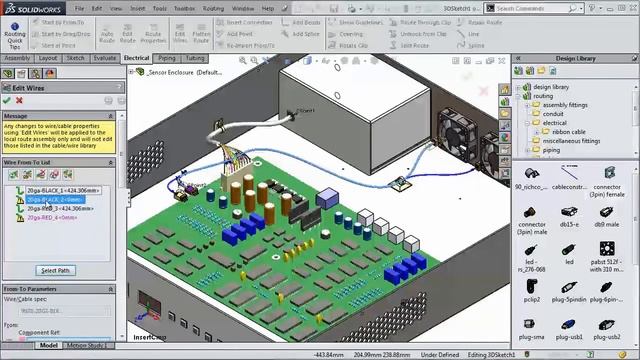This screenshot has height=360, width=640.
Task: Click Flatten Route tool
Action: coord(201,33)
